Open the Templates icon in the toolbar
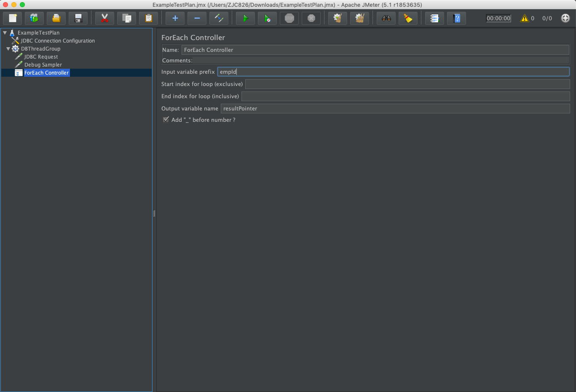 tap(35, 18)
